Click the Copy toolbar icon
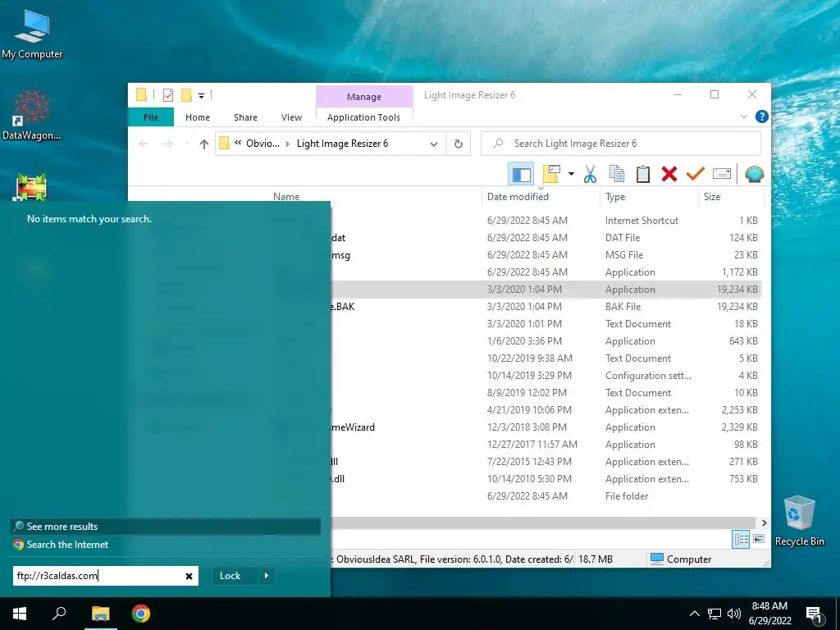The image size is (840, 630). click(x=617, y=174)
